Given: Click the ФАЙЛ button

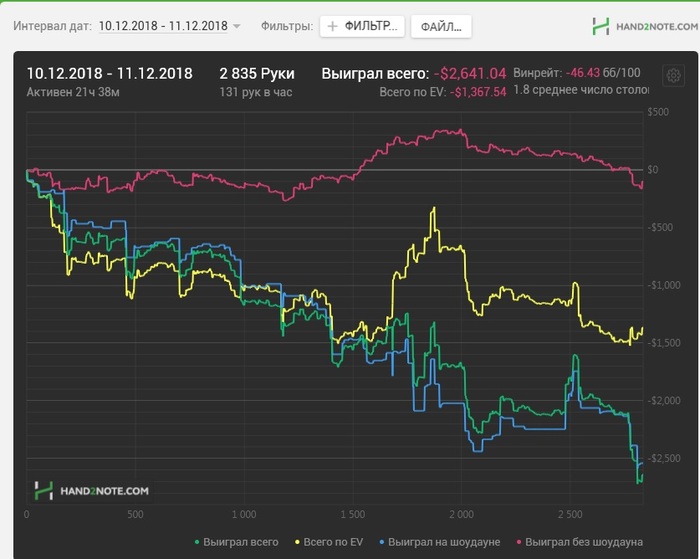Looking at the screenshot, I should point(440,26).
